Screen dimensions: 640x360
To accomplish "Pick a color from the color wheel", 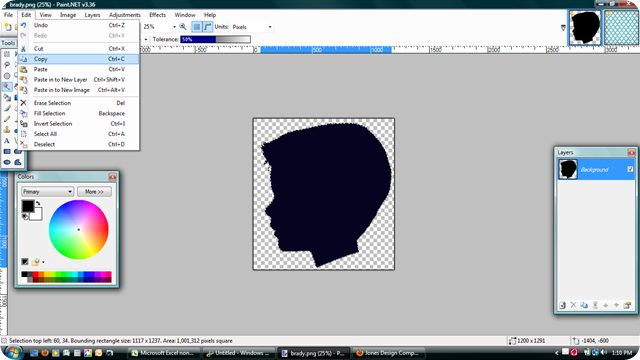I will (x=79, y=229).
